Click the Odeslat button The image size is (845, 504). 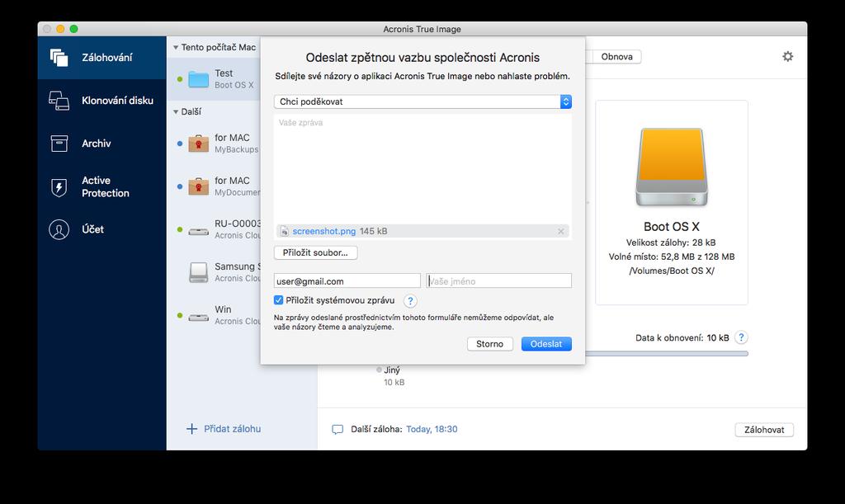click(546, 344)
